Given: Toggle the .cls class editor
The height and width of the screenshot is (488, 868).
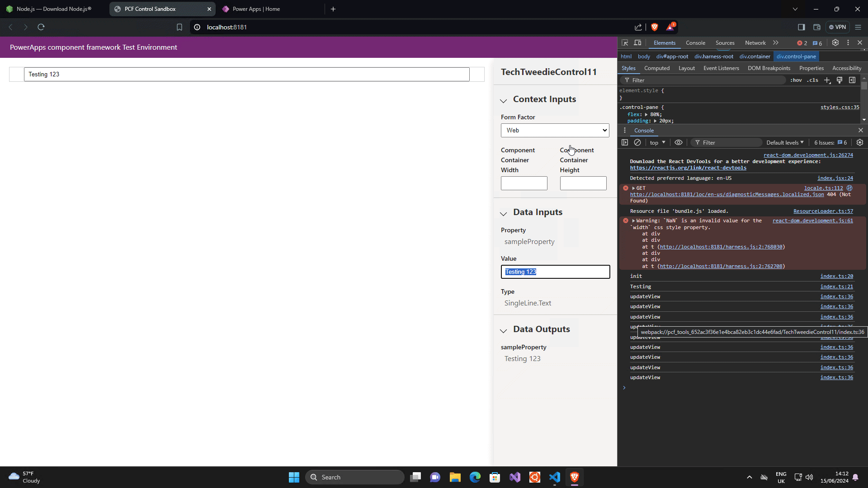Looking at the screenshot, I should click(x=812, y=80).
